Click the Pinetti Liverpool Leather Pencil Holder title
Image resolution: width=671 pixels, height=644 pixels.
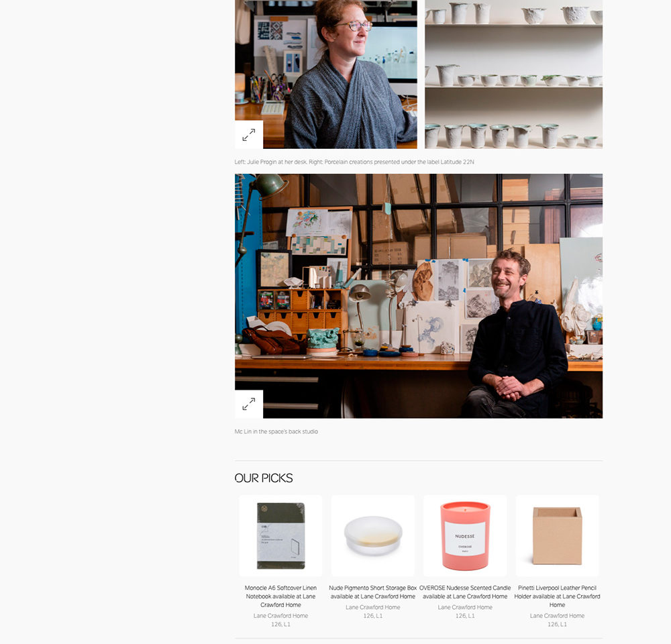tap(557, 596)
